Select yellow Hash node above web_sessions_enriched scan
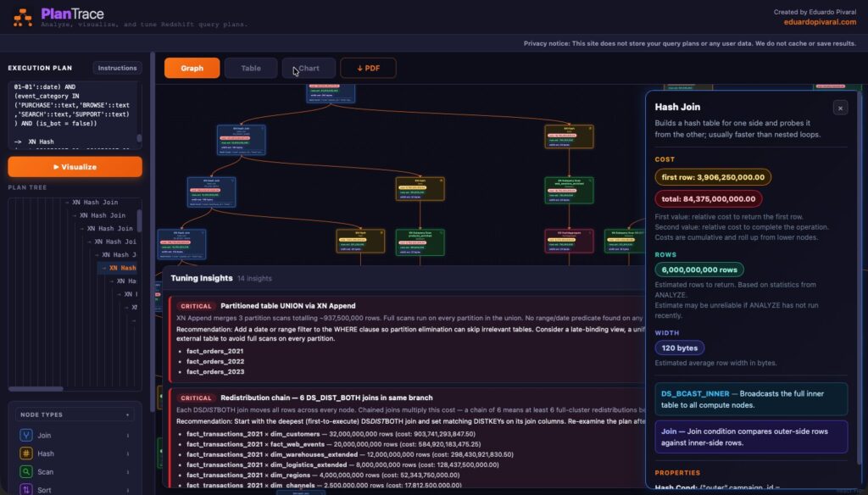 569,136
